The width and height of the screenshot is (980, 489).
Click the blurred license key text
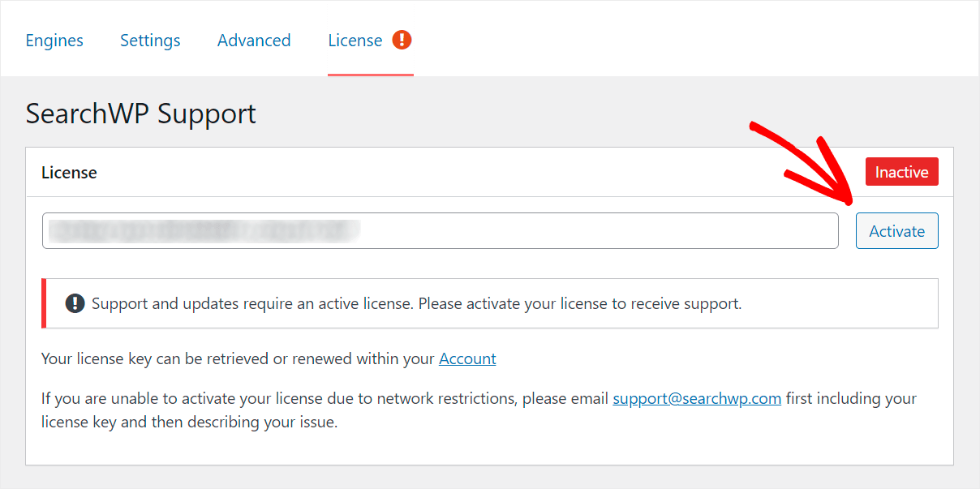[203, 231]
